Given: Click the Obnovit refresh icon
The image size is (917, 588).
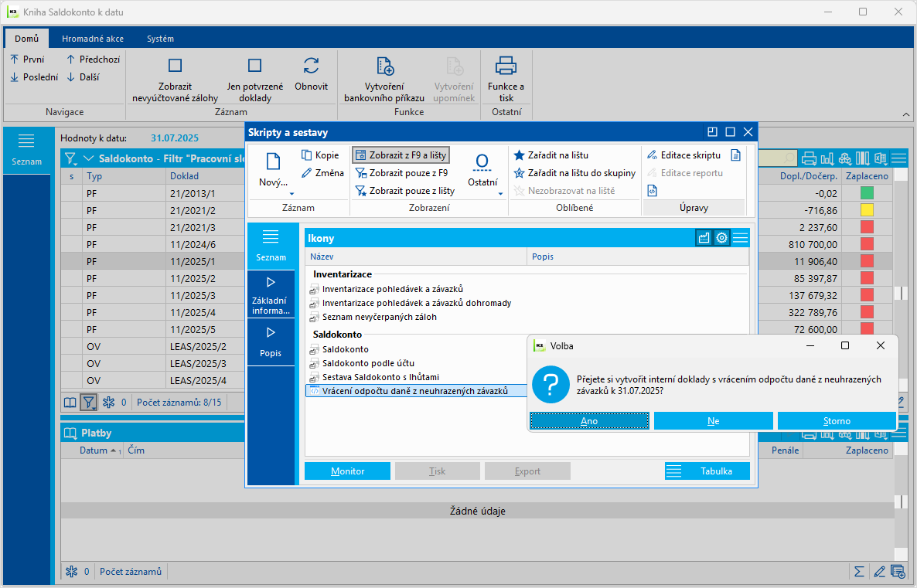Looking at the screenshot, I should coord(311,66).
